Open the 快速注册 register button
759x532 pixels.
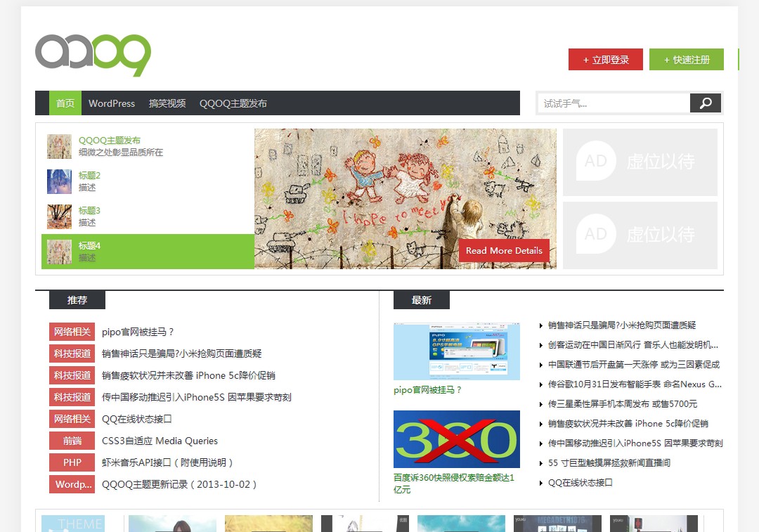(x=687, y=60)
